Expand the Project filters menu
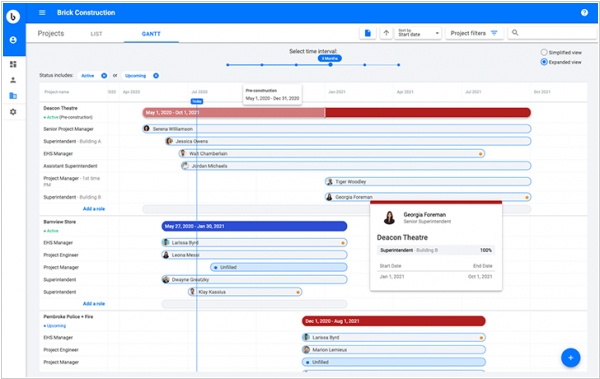The image size is (600, 379). tap(474, 33)
